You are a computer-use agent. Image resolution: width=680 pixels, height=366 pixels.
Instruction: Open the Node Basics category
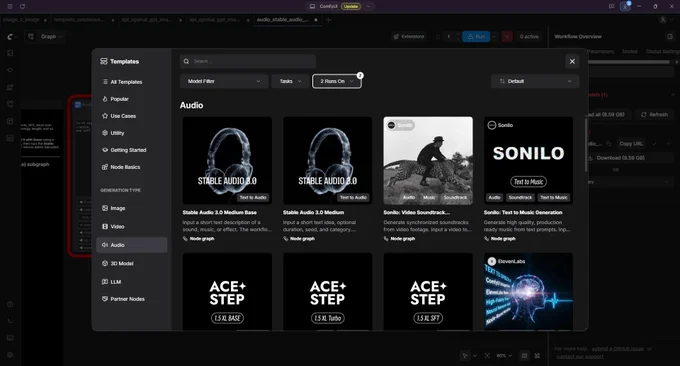[x=131, y=167]
